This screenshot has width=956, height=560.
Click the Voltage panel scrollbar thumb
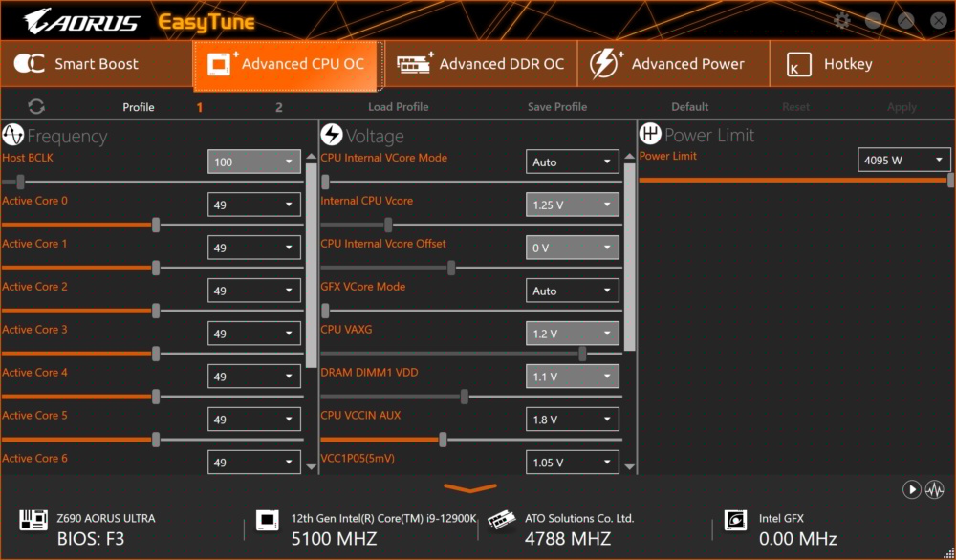pyautogui.click(x=630, y=256)
